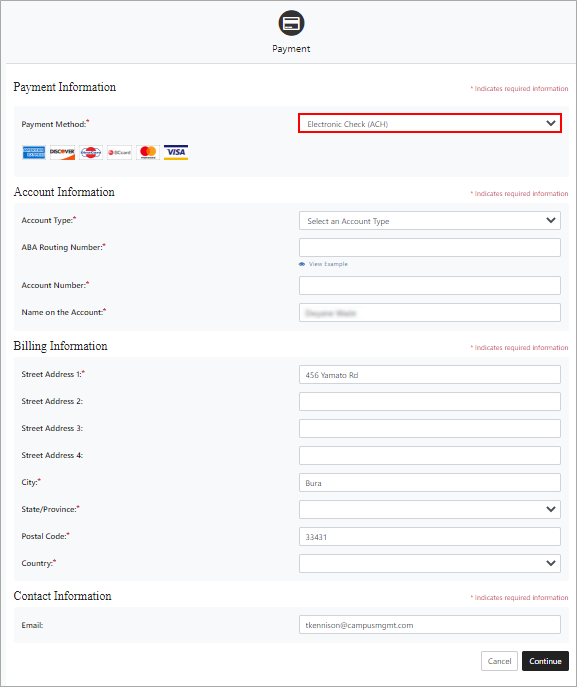Click the Mastercard logo
This screenshot has width=577, height=687.
148,152
